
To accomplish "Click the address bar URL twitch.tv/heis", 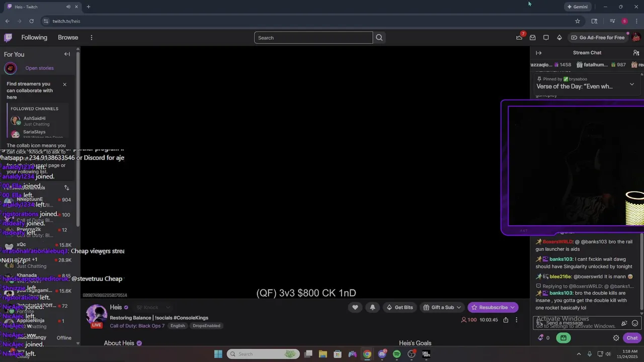I will pyautogui.click(x=66, y=21).
